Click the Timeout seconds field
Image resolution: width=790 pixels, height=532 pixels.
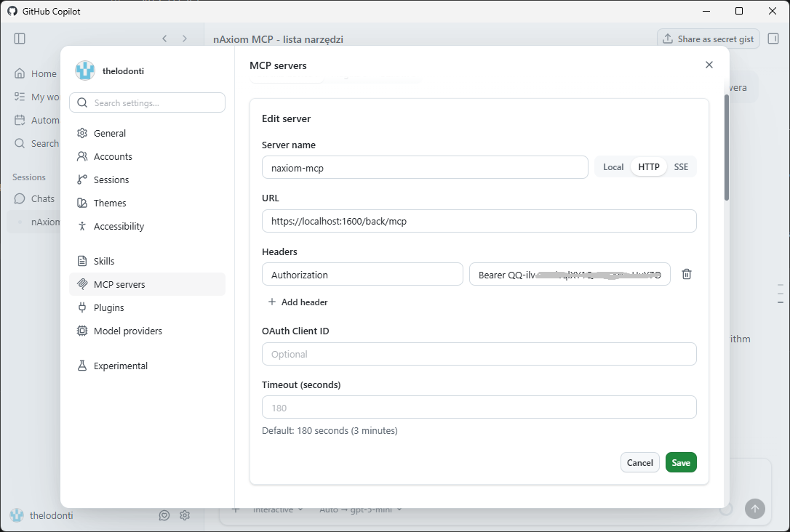(x=479, y=407)
